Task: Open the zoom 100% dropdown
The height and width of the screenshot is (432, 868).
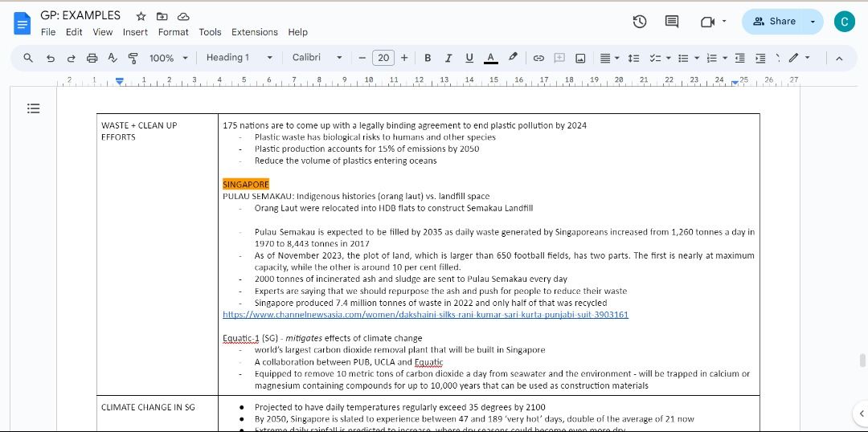Action: (x=168, y=58)
